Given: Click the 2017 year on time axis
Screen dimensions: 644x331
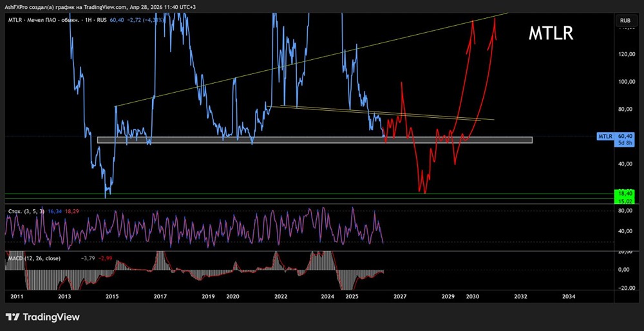Looking at the screenshot, I should coord(160,296).
